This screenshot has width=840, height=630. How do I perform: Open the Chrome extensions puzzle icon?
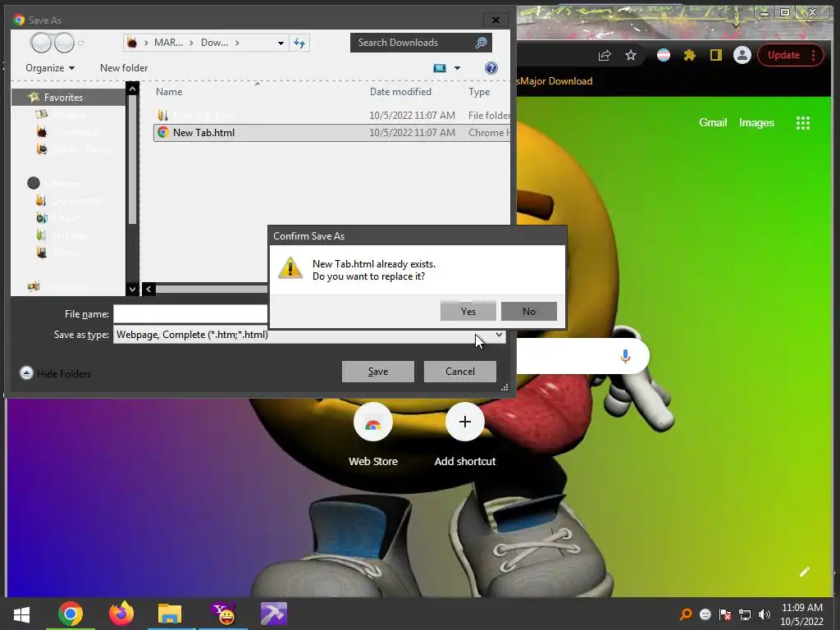689,55
